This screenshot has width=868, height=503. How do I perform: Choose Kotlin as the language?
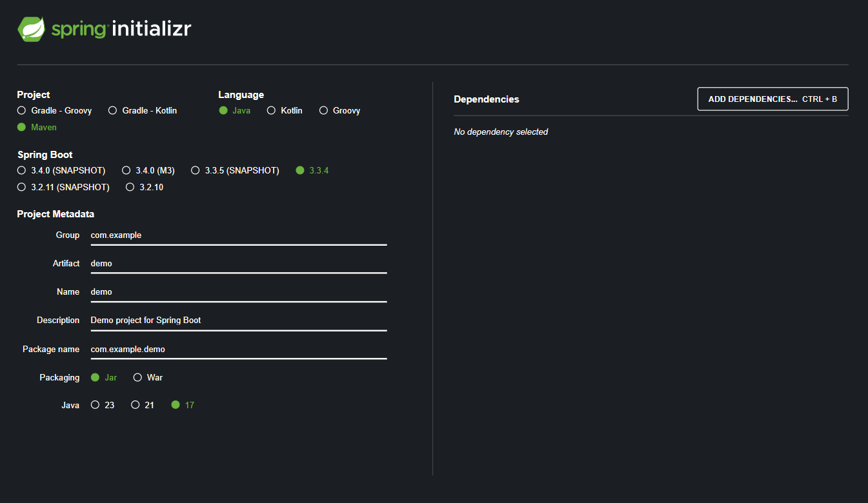(284, 111)
